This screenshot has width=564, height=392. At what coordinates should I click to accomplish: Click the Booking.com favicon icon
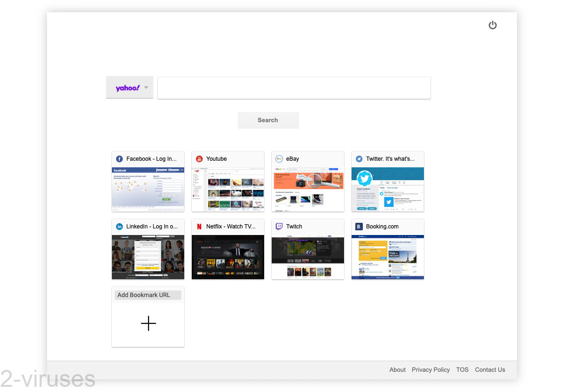[x=359, y=227]
